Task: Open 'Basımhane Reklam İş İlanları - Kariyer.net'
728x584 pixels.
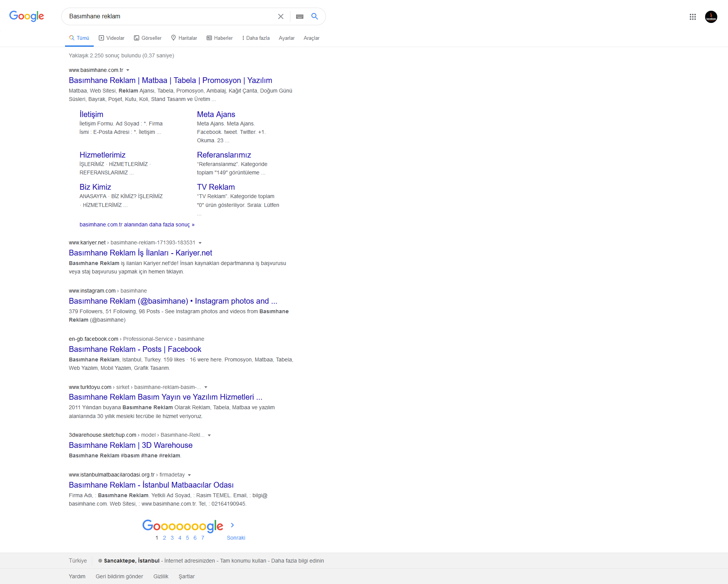Action: (x=140, y=253)
